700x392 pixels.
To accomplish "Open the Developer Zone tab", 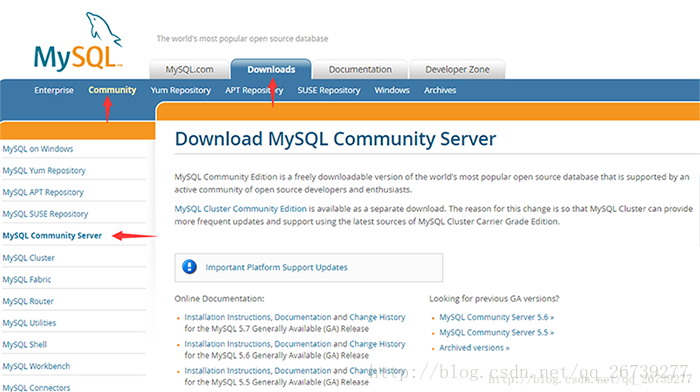I will pyautogui.click(x=457, y=70).
